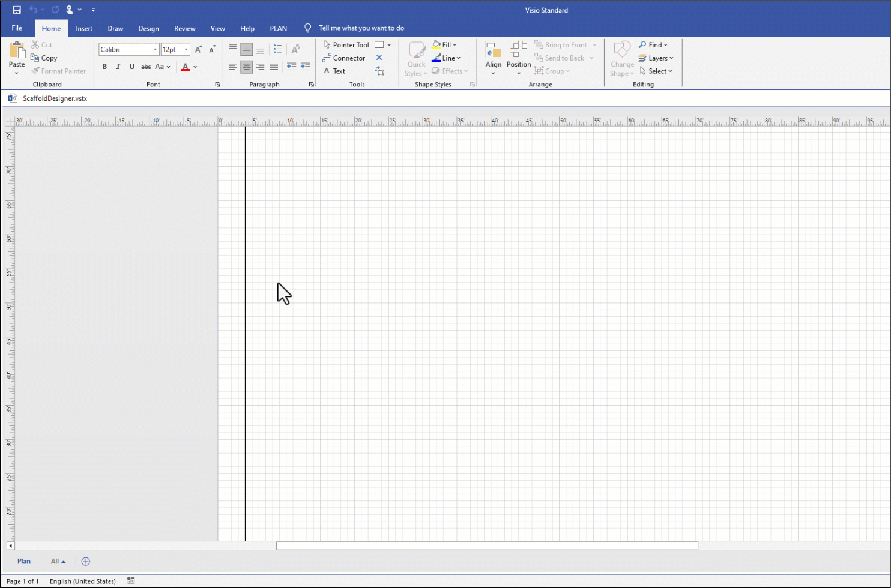Choose the Text tool

334,71
